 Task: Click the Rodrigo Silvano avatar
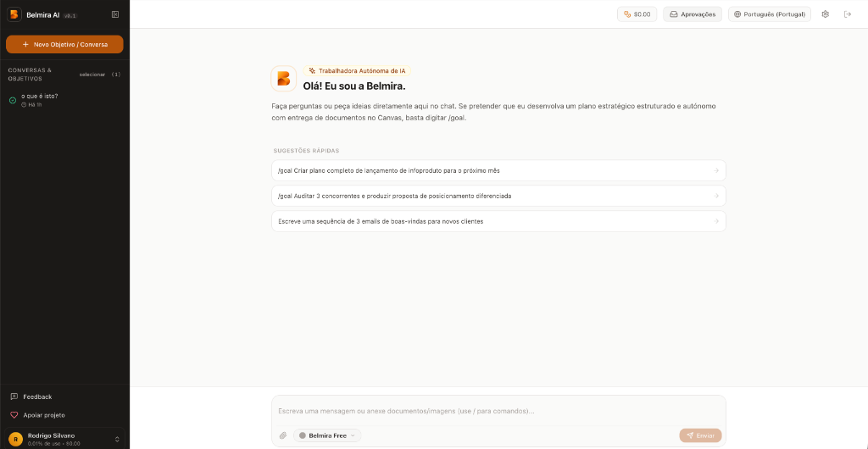click(x=15, y=439)
